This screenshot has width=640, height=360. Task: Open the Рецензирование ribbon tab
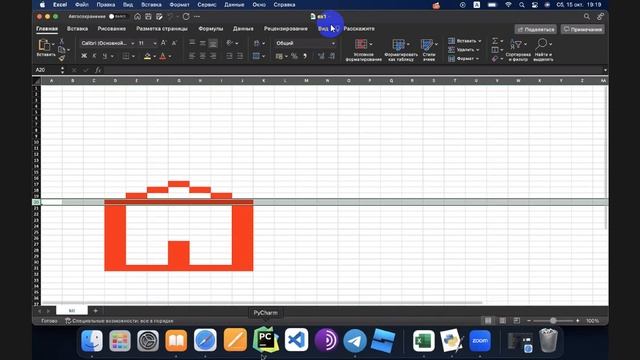285,29
